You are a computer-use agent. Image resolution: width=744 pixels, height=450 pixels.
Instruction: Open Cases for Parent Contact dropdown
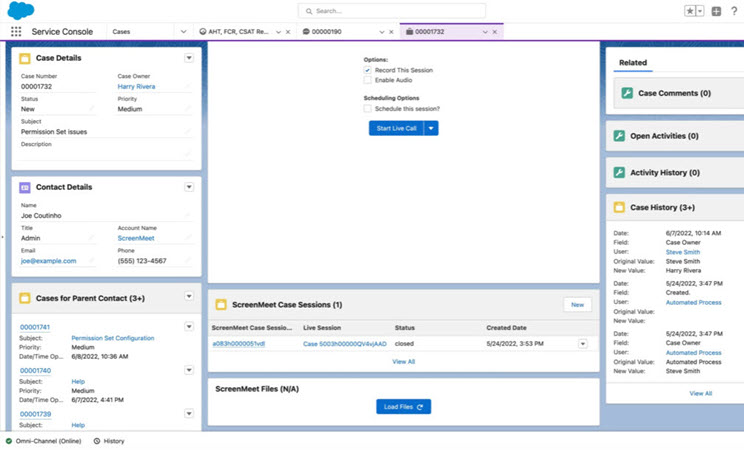189,296
